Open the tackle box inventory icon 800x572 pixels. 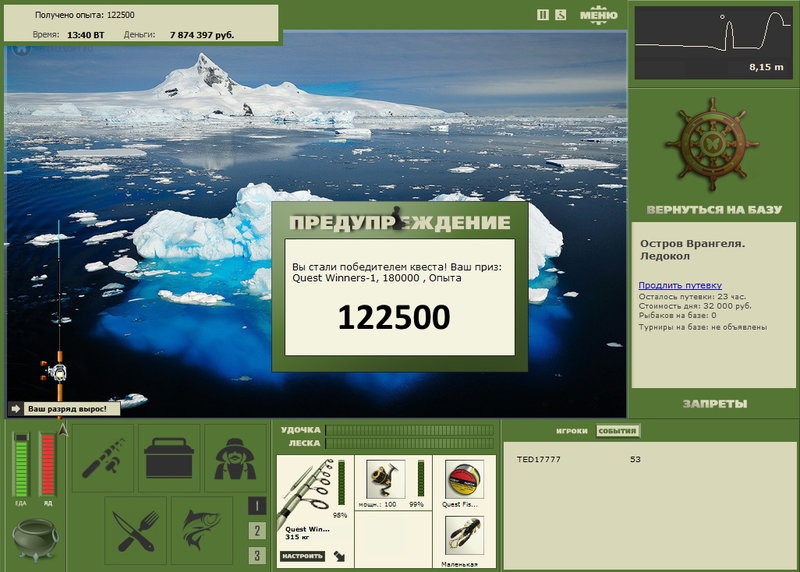click(169, 458)
